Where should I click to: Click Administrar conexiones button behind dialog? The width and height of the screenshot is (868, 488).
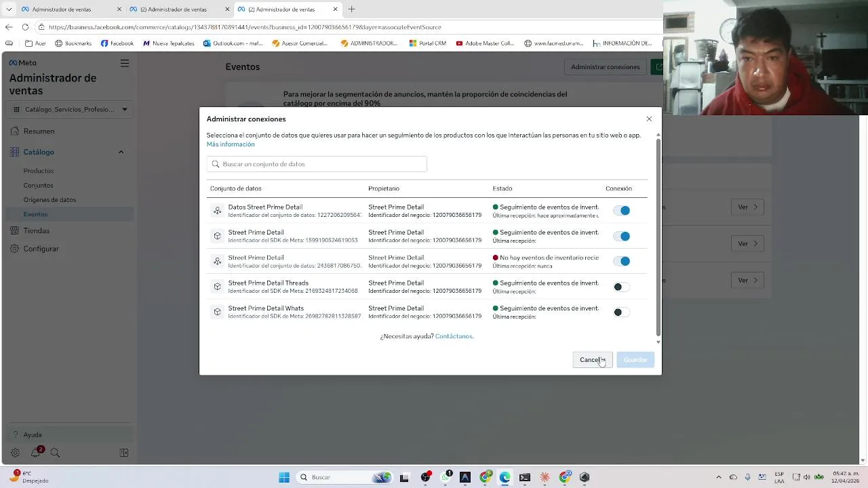click(605, 66)
